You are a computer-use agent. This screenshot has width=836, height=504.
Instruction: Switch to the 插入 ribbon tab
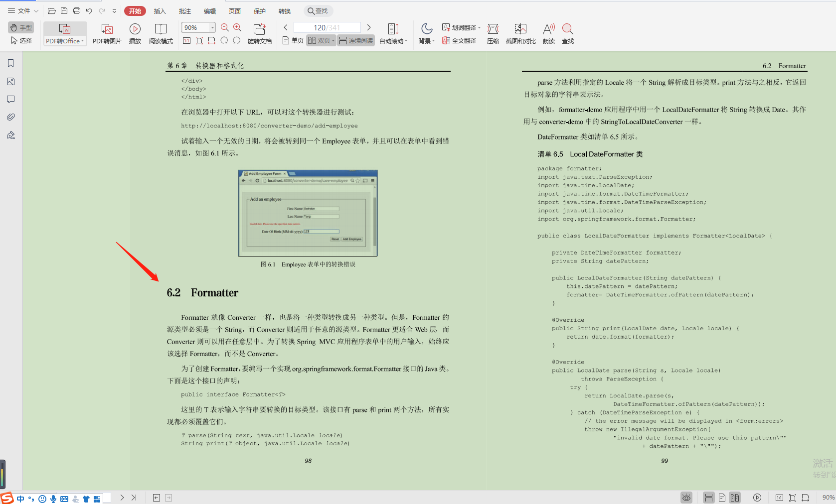pyautogui.click(x=160, y=11)
